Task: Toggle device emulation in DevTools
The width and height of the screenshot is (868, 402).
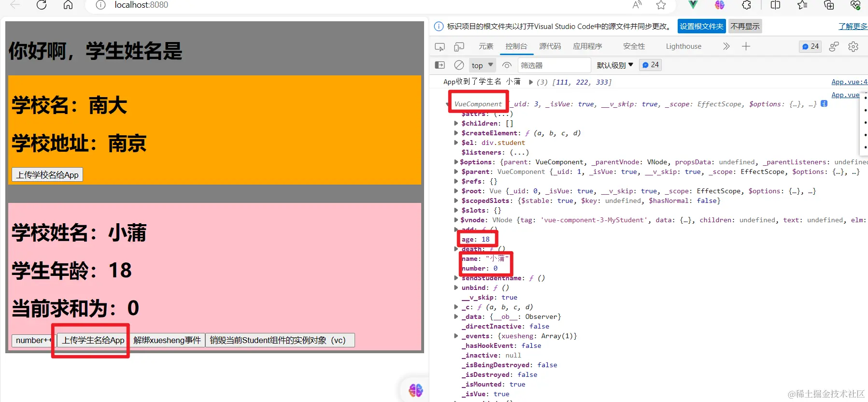Action: tap(459, 47)
